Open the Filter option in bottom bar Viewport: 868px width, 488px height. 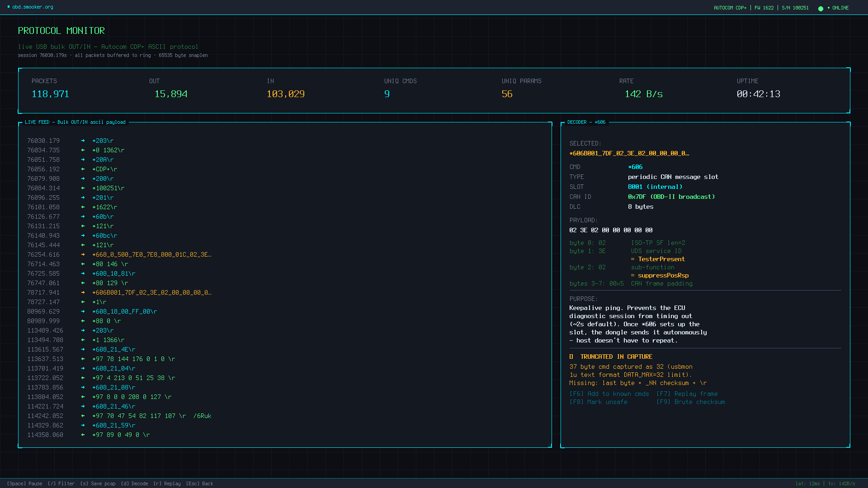[60, 483]
